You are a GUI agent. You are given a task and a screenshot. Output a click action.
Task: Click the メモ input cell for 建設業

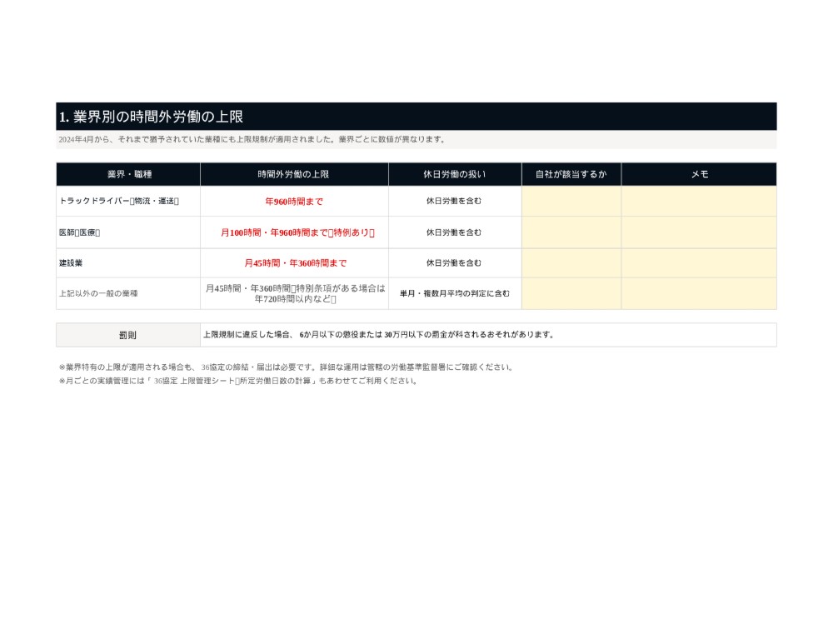(x=699, y=263)
